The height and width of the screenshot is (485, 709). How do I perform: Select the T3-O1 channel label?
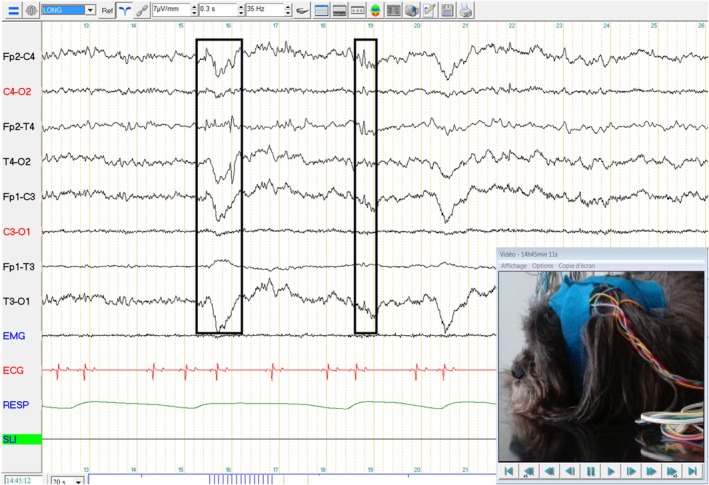tap(17, 301)
